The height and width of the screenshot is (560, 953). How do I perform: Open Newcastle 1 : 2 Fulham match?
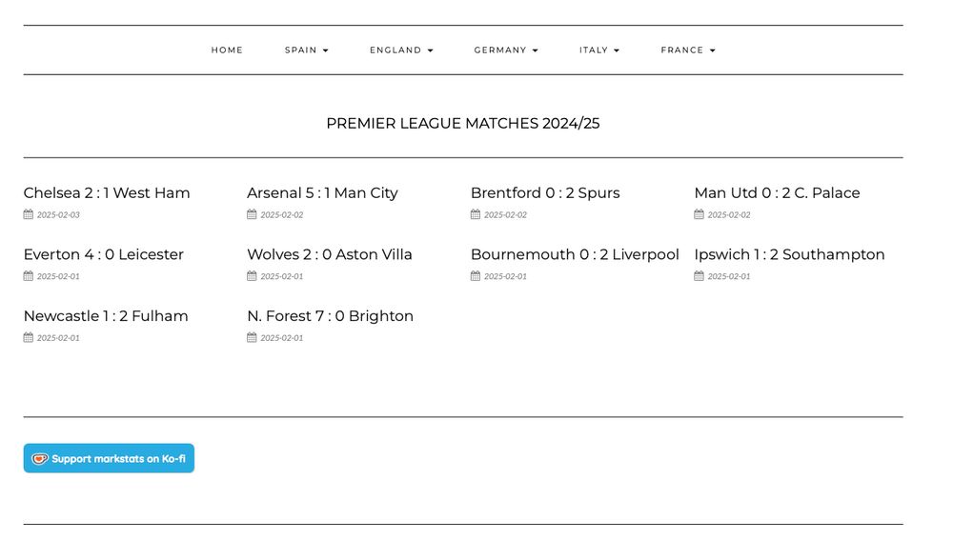pos(106,316)
